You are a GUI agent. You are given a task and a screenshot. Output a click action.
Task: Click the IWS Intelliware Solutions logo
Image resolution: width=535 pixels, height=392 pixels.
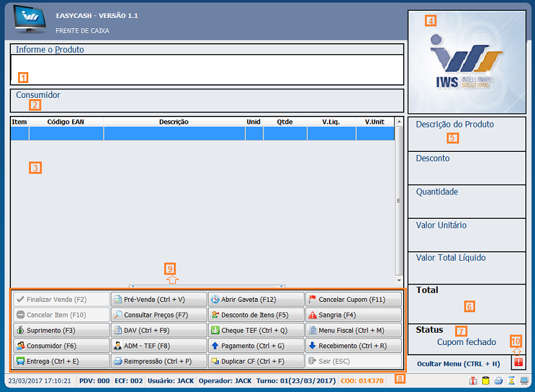[467, 62]
